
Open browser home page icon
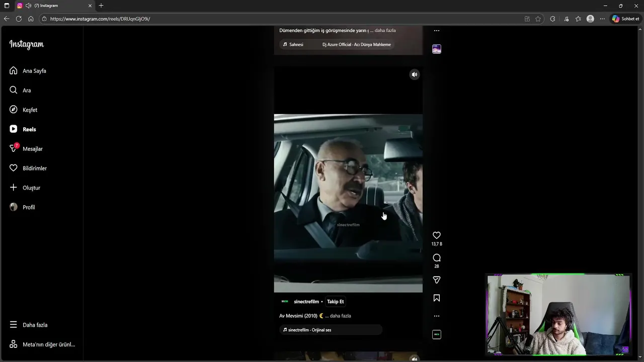point(31,19)
